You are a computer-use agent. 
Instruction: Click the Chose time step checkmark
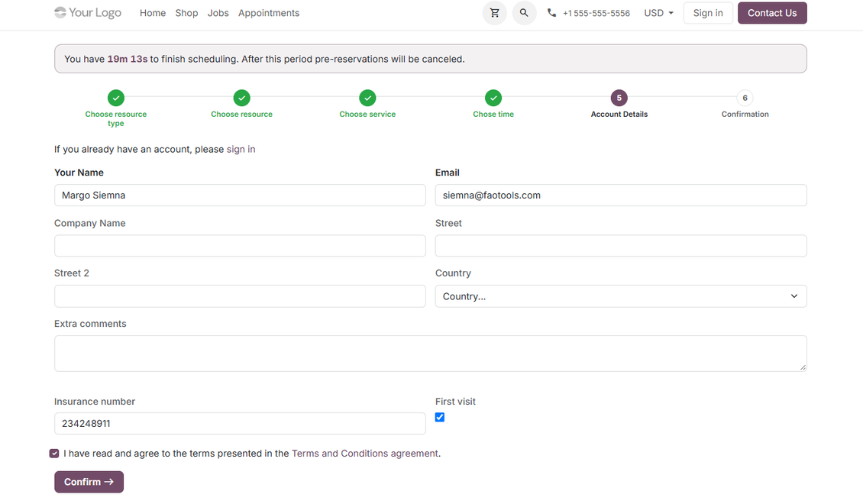pyautogui.click(x=493, y=98)
